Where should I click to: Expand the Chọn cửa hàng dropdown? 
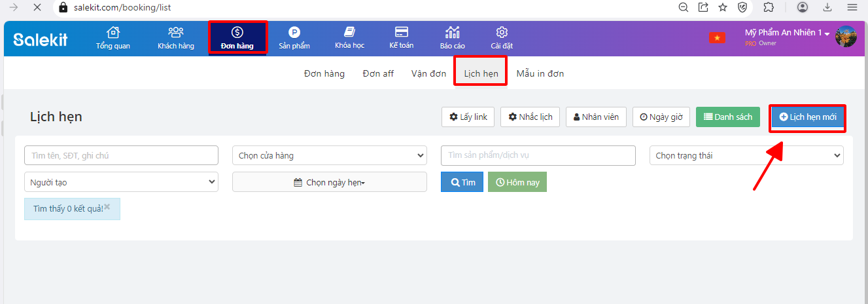click(x=329, y=155)
